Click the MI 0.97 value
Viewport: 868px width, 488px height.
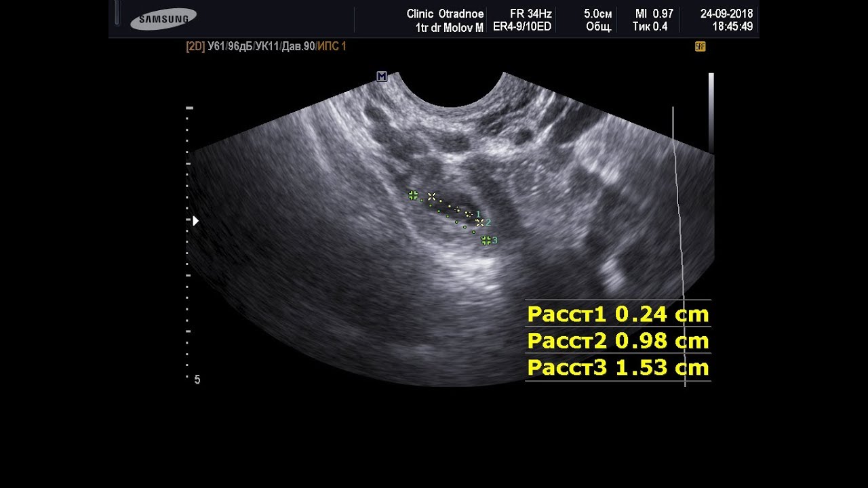(x=654, y=14)
